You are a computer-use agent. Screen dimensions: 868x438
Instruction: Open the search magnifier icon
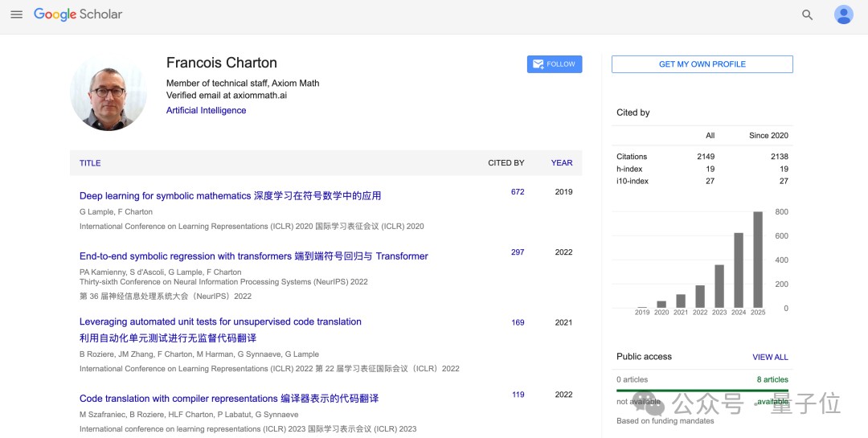808,14
